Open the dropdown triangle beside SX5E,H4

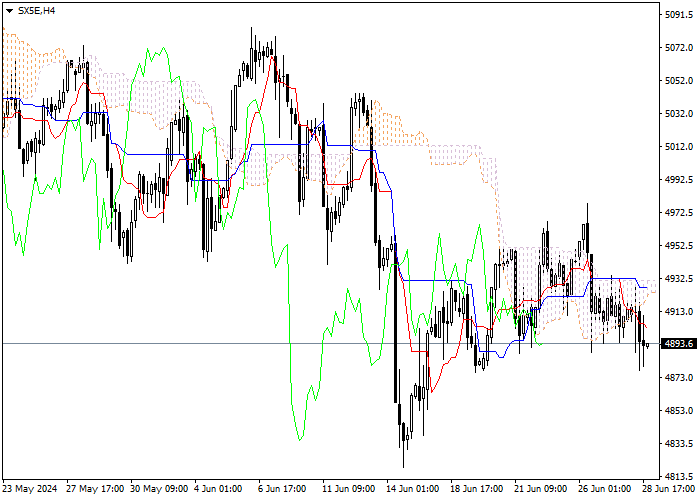pos(9,11)
